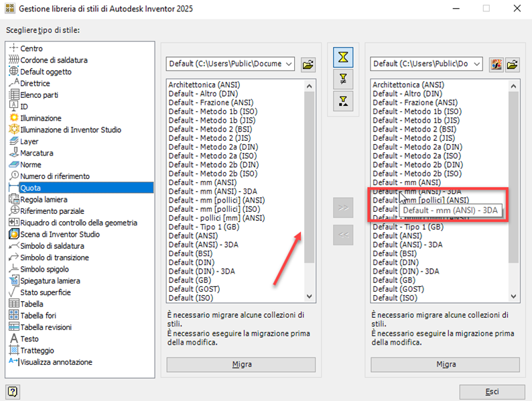Click copy to left arrows button
This screenshot has height=401, width=532.
coord(343,235)
